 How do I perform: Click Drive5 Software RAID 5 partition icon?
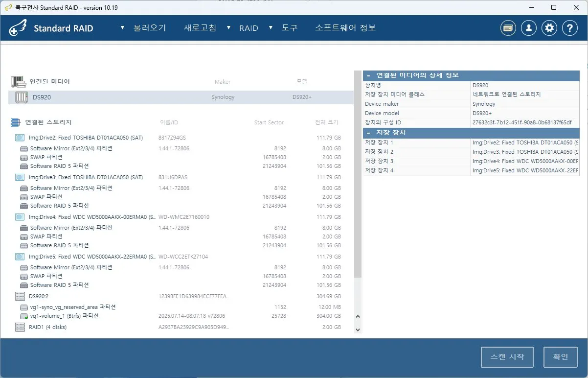point(24,285)
